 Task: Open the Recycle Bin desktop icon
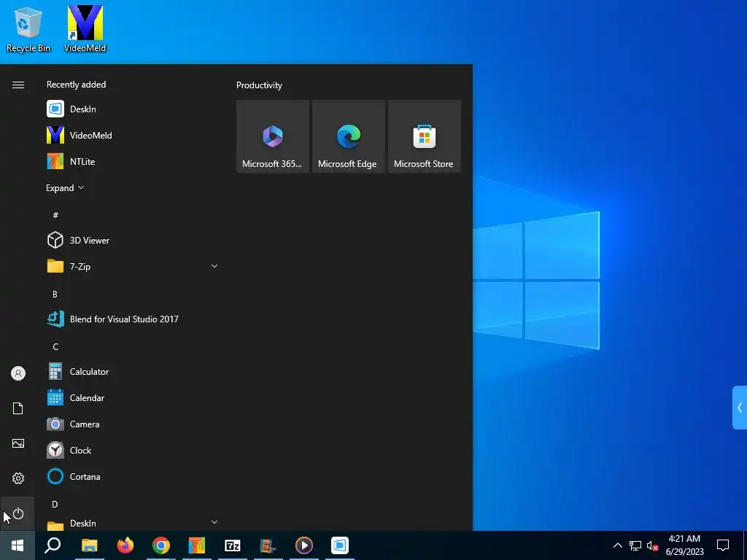pos(28,29)
